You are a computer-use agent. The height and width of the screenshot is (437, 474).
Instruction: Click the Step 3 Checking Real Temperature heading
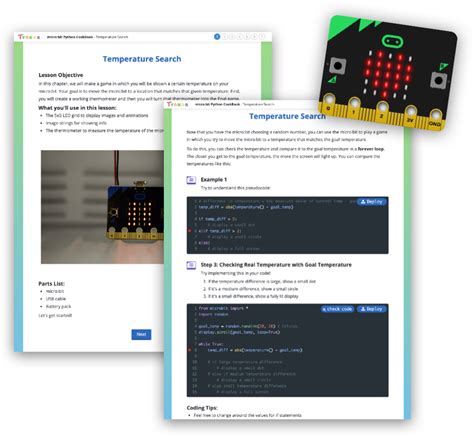[x=276, y=265]
